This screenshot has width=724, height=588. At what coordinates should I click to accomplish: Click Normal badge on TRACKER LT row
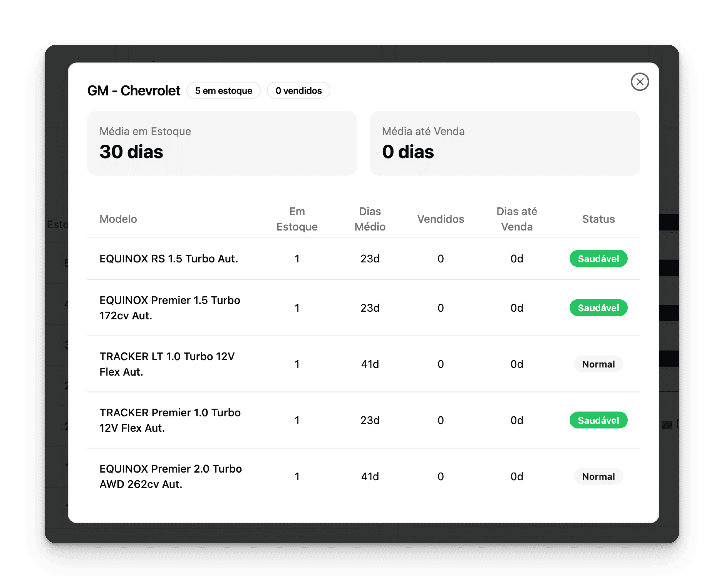tap(598, 364)
